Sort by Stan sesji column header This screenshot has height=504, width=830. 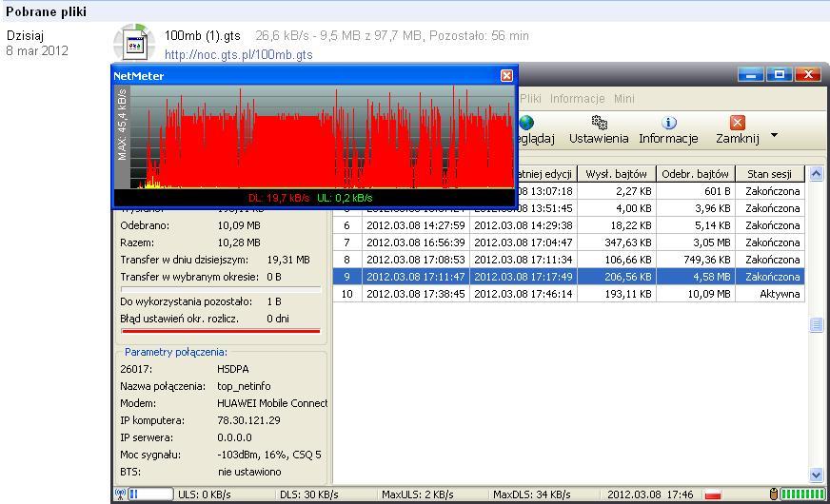tap(769, 173)
